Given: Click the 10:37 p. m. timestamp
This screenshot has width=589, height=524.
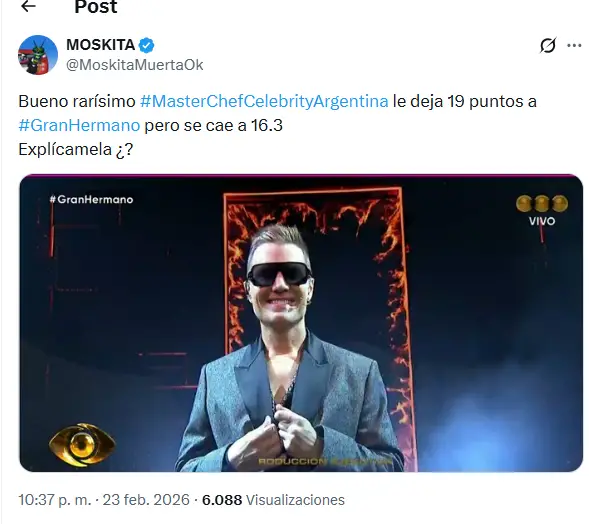Looking at the screenshot, I should (x=55, y=500).
